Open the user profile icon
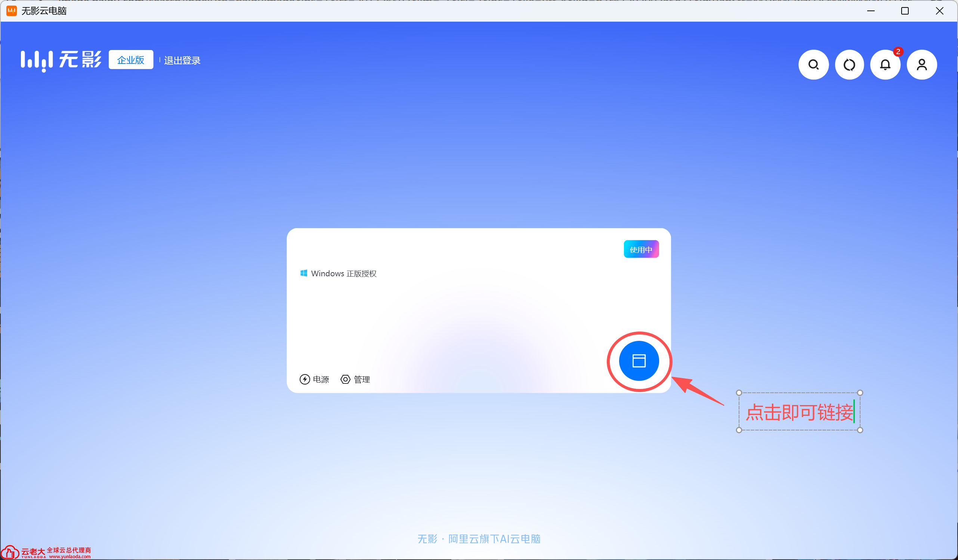Viewport: 958px width, 560px height. [x=922, y=65]
